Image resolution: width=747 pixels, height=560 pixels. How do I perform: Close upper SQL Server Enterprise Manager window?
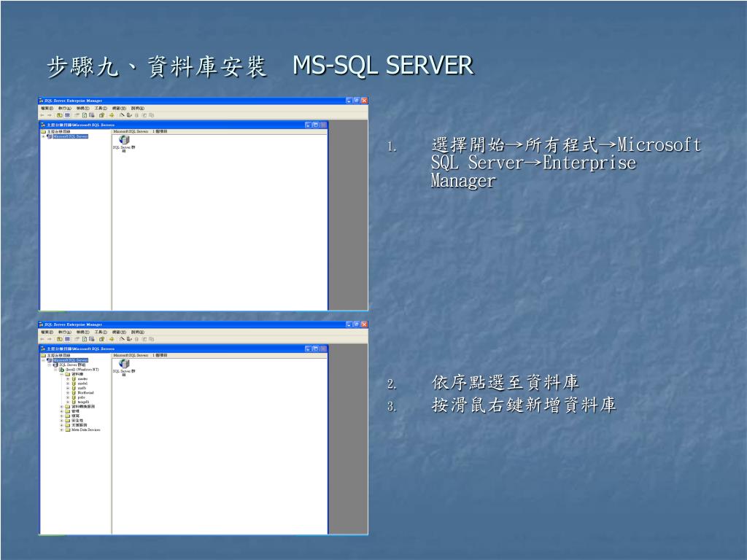[365, 101]
